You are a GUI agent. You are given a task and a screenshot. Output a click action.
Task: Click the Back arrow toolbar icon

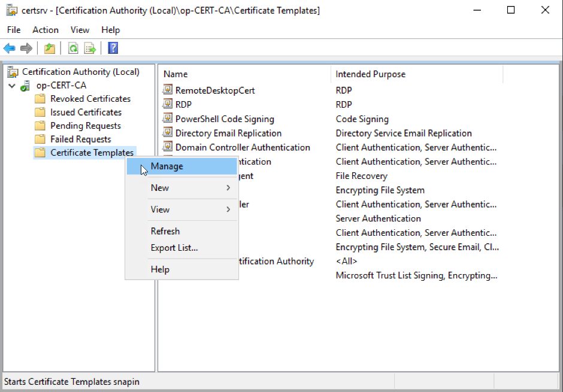tap(10, 48)
